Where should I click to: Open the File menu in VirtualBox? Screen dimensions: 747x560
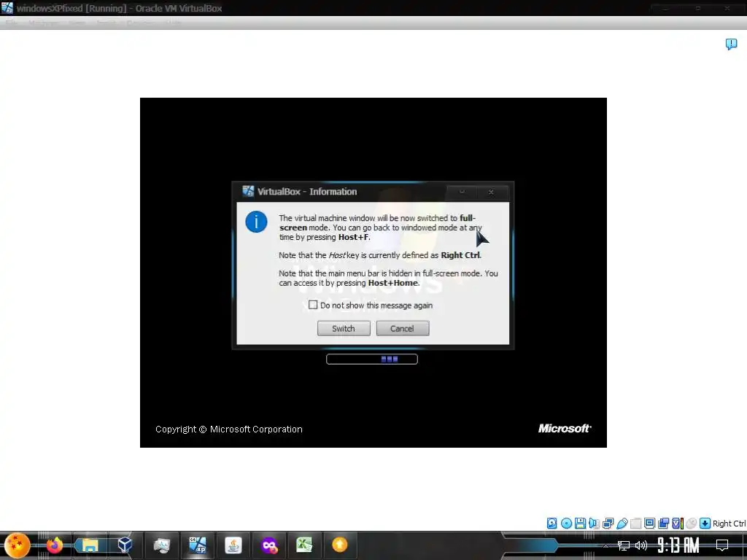click(x=12, y=23)
